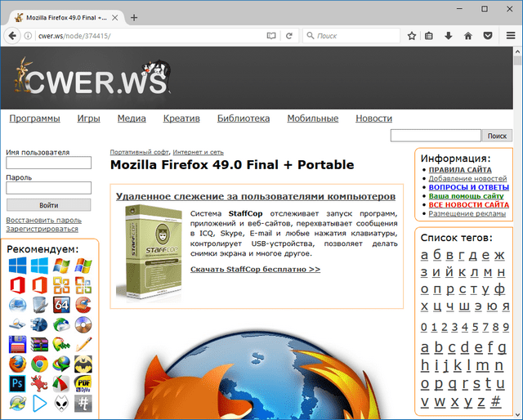Open Скачать StaffCop бесплатно link

pos(255,269)
